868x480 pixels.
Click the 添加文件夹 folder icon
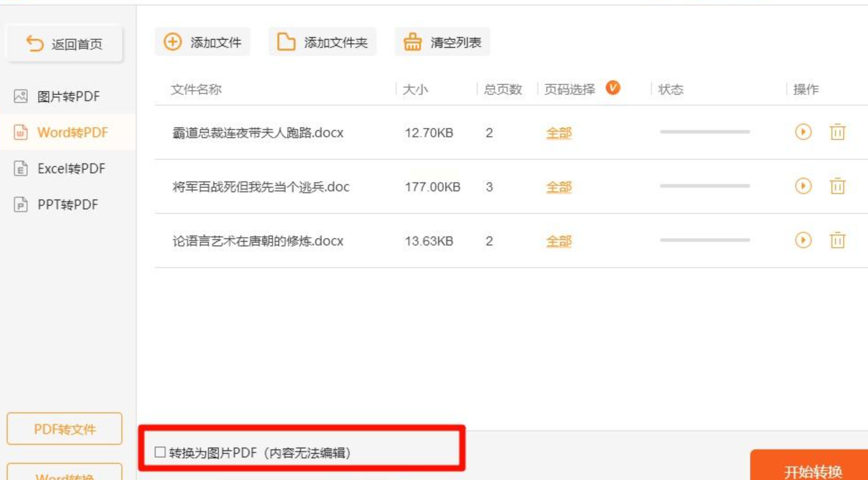pyautogui.click(x=286, y=42)
